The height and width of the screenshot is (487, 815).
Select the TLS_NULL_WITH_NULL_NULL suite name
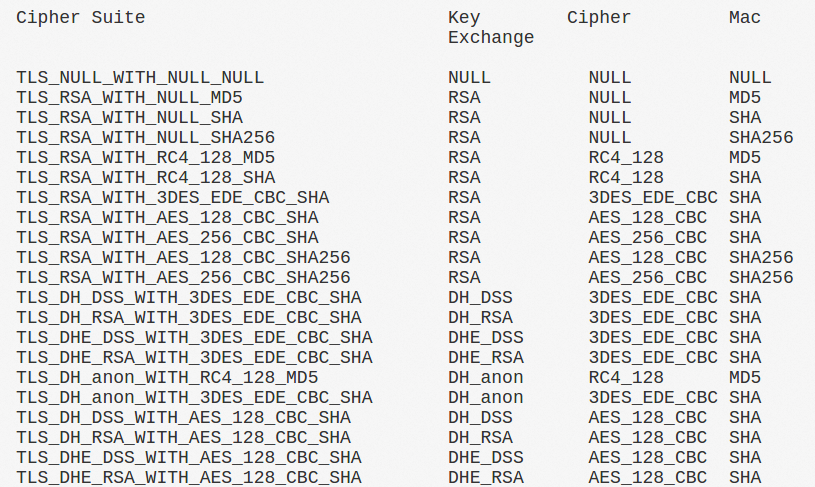140,78
